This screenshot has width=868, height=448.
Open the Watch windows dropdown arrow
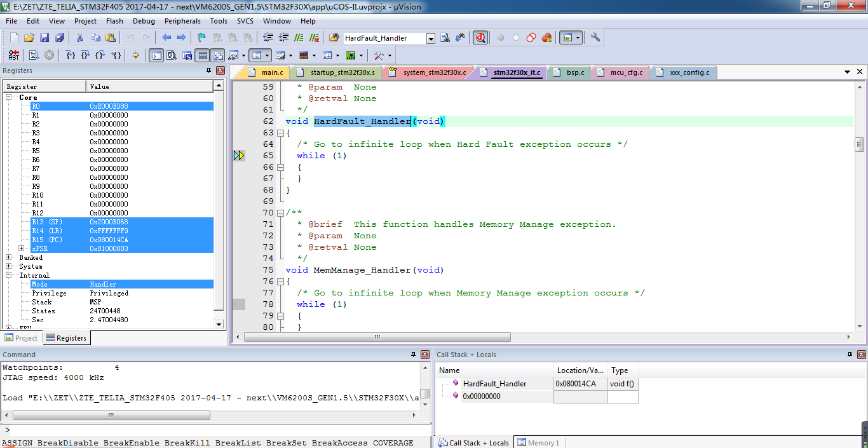[x=243, y=55]
